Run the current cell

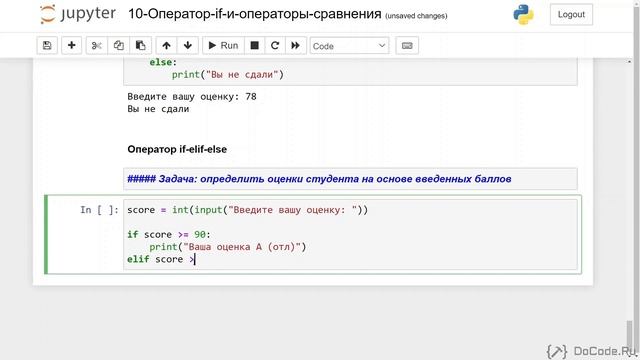pos(223,45)
